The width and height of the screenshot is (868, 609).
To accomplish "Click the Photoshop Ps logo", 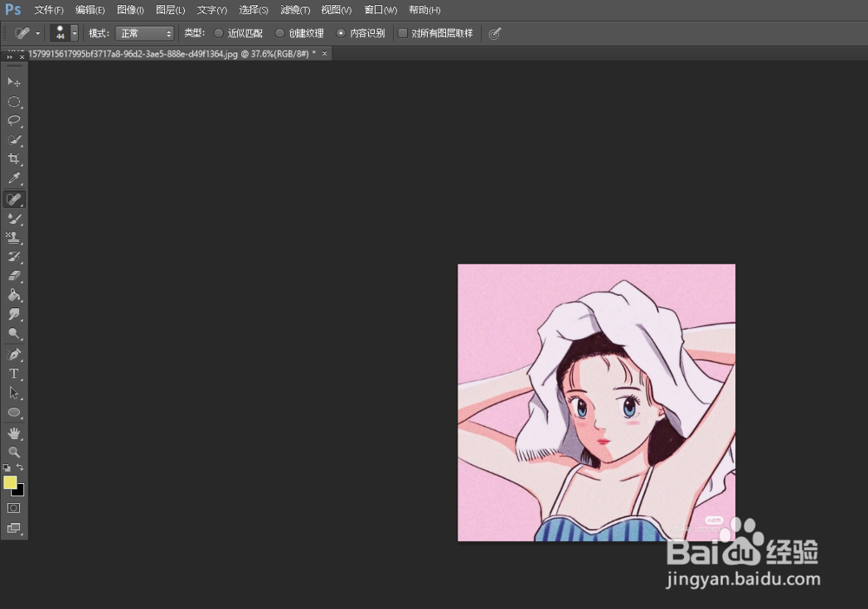I will (x=13, y=10).
